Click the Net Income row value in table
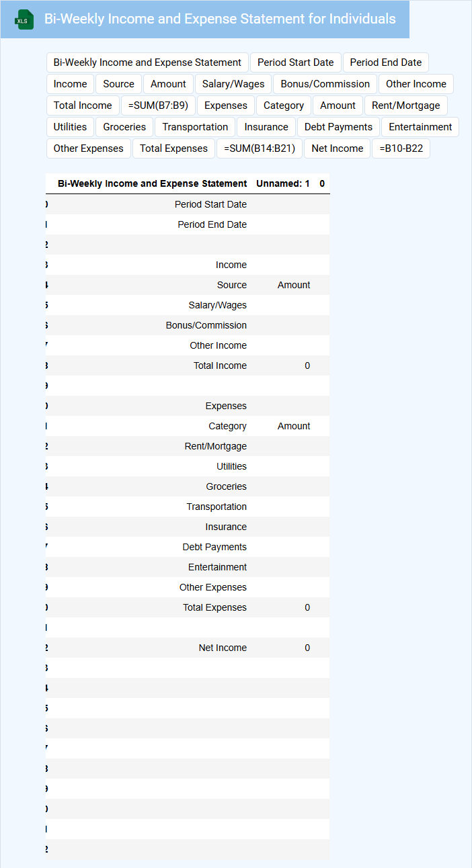472x868 pixels. (x=307, y=648)
